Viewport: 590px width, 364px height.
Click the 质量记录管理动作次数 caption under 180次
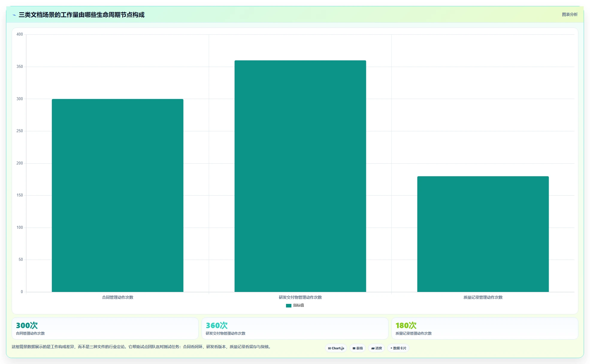click(x=414, y=333)
